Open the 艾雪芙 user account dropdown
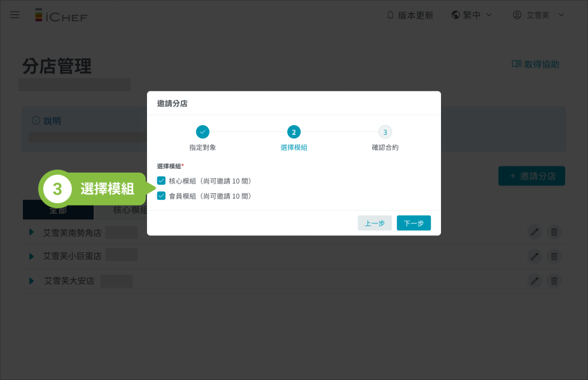The height and width of the screenshot is (380, 588). [x=538, y=15]
